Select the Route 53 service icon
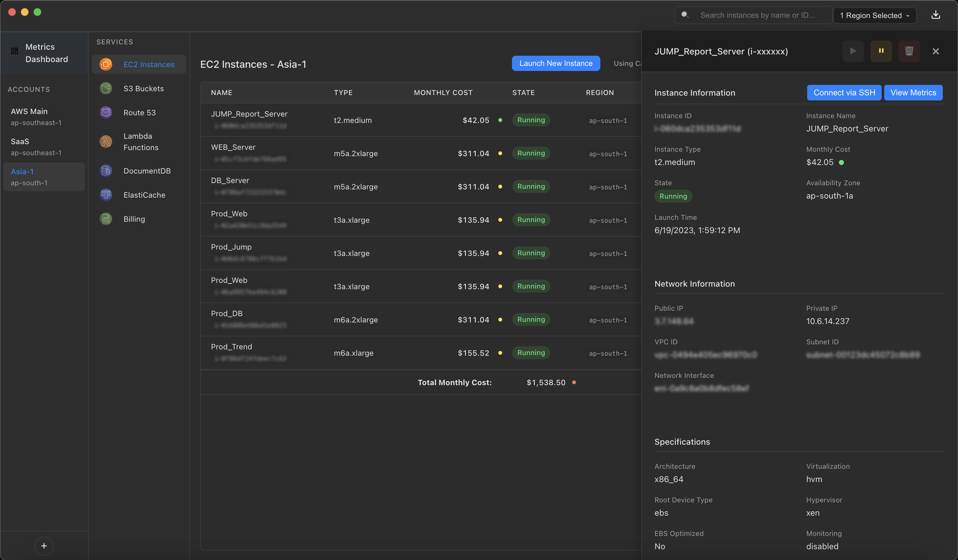 pos(106,112)
